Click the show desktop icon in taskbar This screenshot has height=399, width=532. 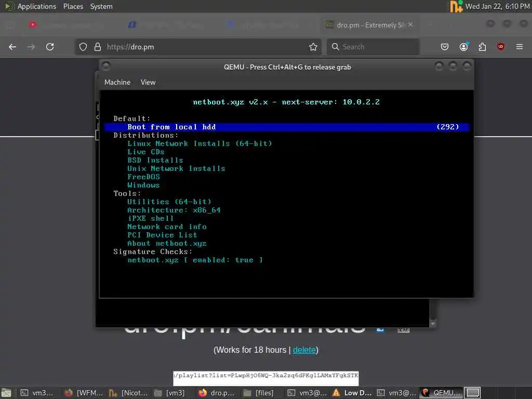(x=6, y=393)
